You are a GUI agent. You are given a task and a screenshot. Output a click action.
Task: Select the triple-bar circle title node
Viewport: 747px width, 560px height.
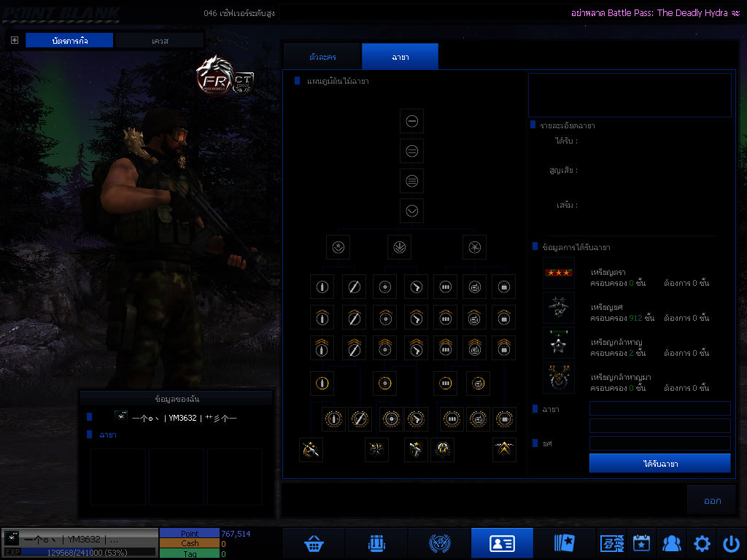click(412, 181)
